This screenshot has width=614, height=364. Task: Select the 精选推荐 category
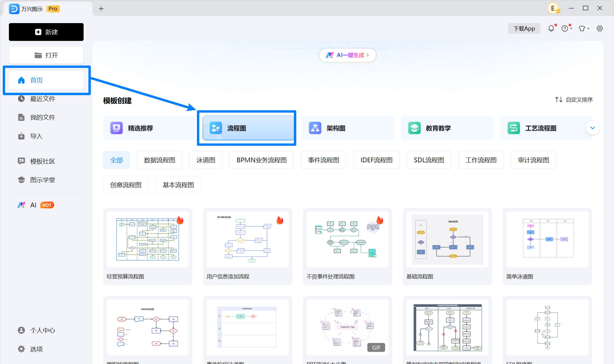point(149,128)
